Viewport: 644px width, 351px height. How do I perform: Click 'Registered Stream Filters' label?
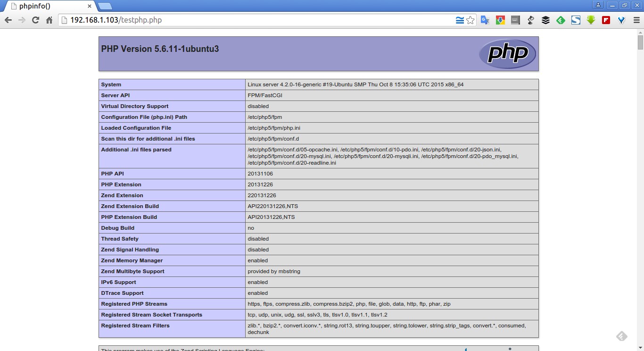click(x=135, y=326)
